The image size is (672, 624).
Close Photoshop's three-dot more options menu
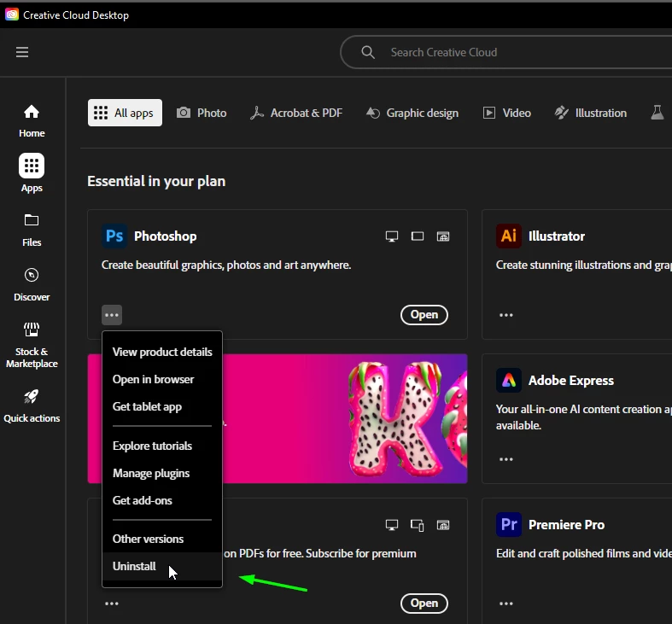tap(112, 315)
